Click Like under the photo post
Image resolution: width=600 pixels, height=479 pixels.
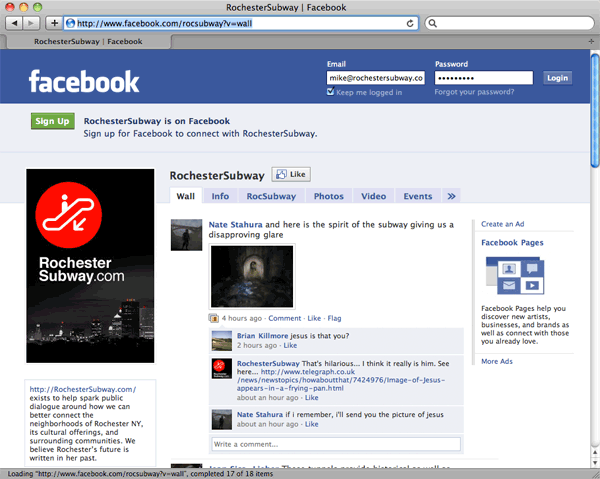click(x=314, y=318)
